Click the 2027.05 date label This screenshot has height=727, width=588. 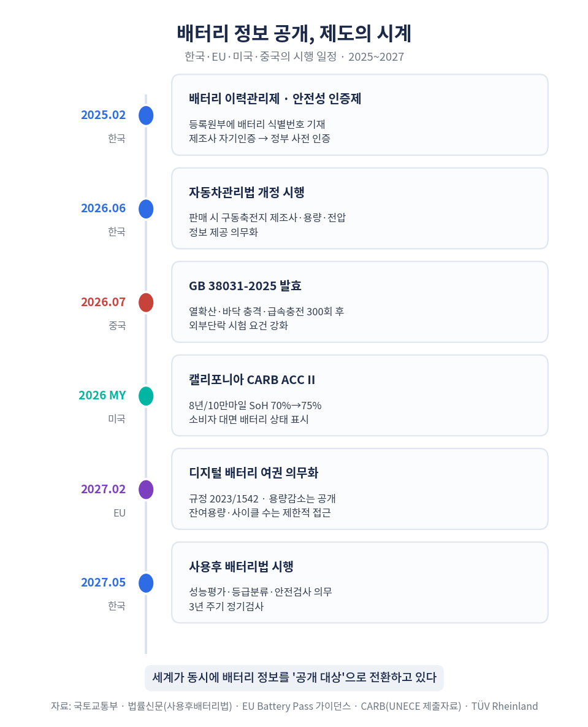click(104, 583)
